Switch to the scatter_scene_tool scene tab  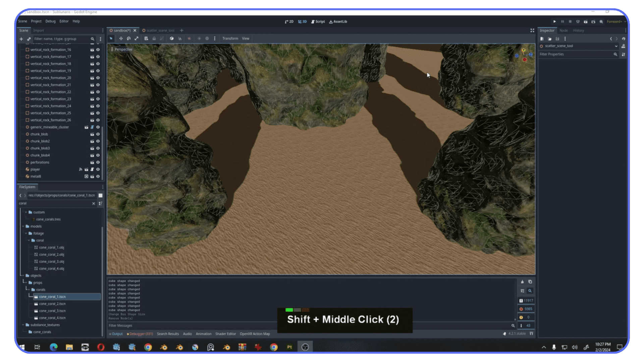[x=160, y=30]
